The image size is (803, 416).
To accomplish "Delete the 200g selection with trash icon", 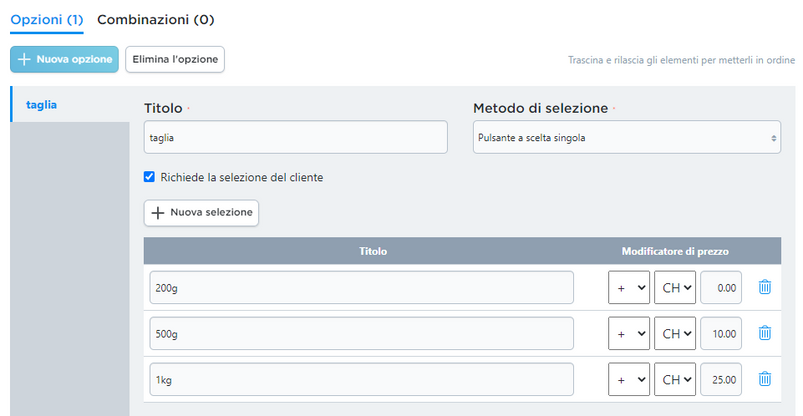I will click(x=765, y=287).
